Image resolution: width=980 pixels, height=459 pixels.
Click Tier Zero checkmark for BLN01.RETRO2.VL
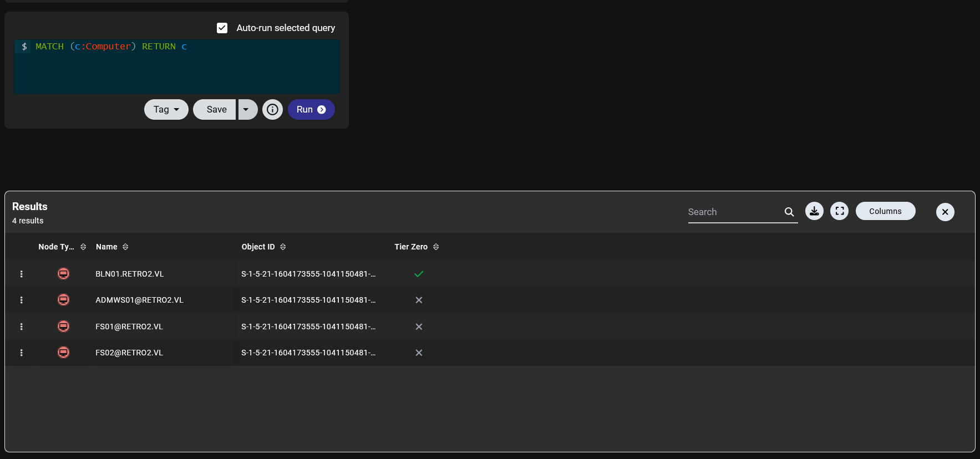[x=419, y=274]
